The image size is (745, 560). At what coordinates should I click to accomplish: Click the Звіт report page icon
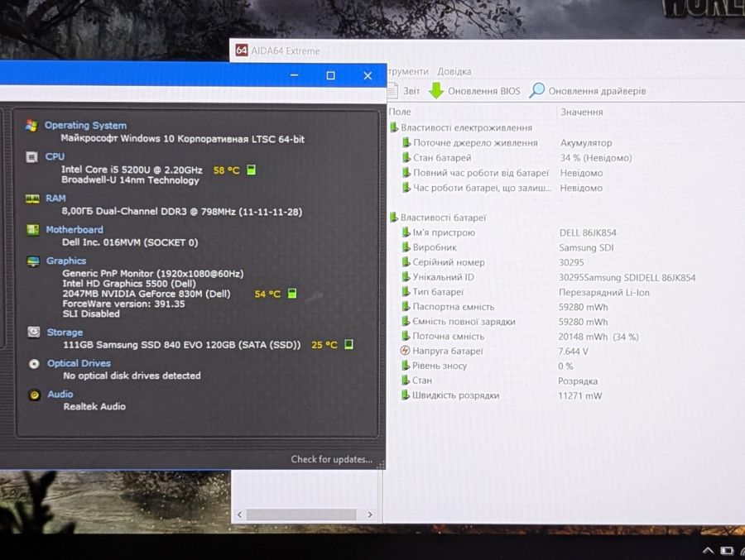point(392,90)
